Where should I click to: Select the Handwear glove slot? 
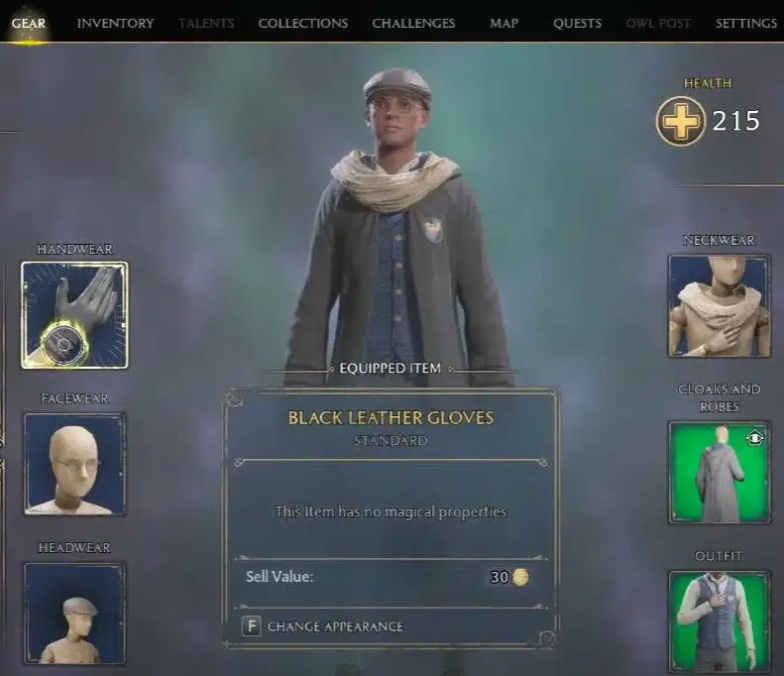click(74, 315)
